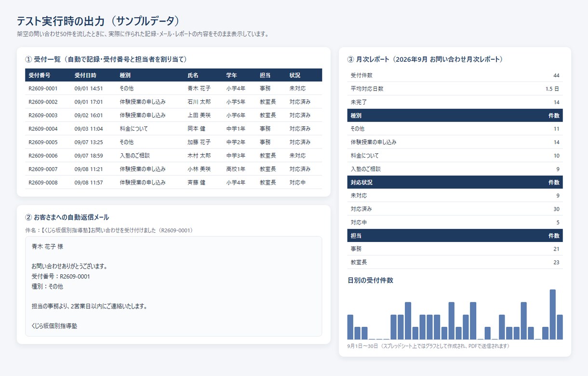This screenshot has height=376, width=588.
Task: Click the 事務 row showing 21
Action: (455, 249)
